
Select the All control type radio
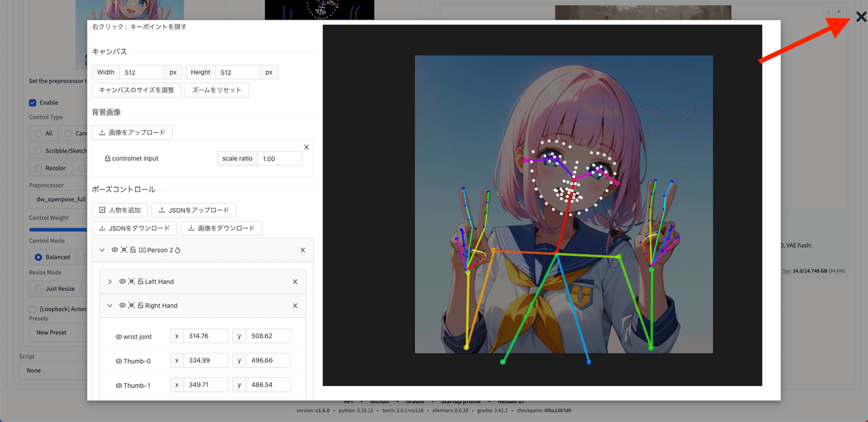click(38, 133)
